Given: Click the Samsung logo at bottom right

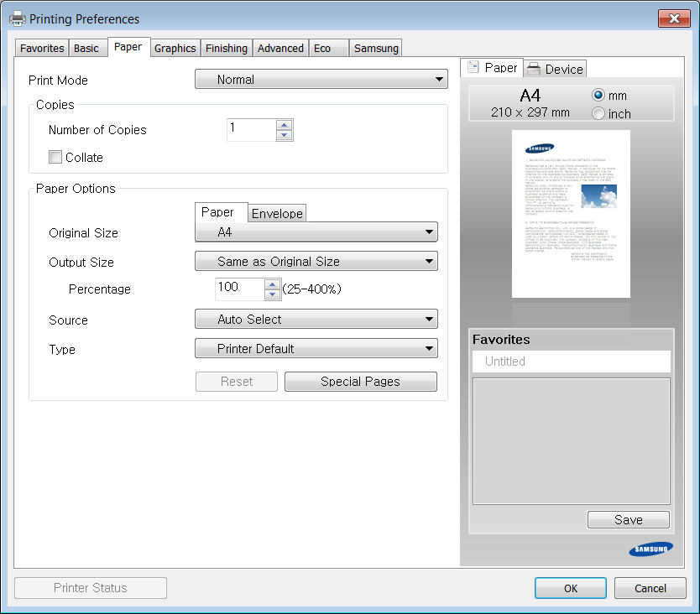Looking at the screenshot, I should (x=650, y=549).
